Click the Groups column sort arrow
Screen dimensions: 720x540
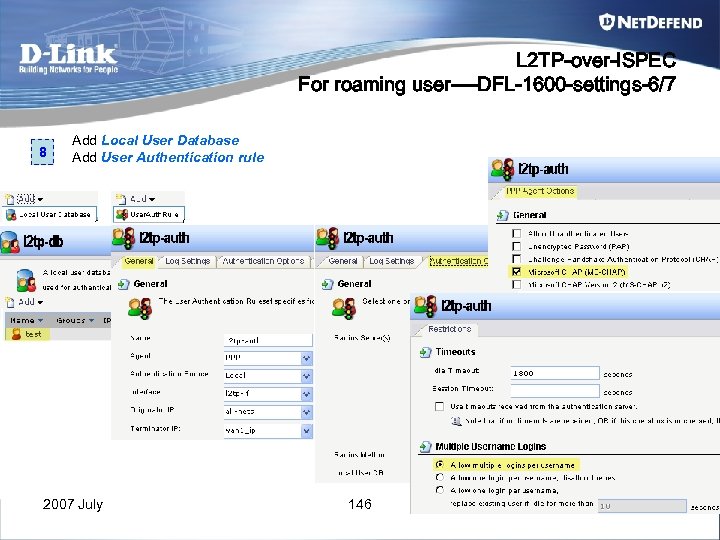[x=91, y=321]
